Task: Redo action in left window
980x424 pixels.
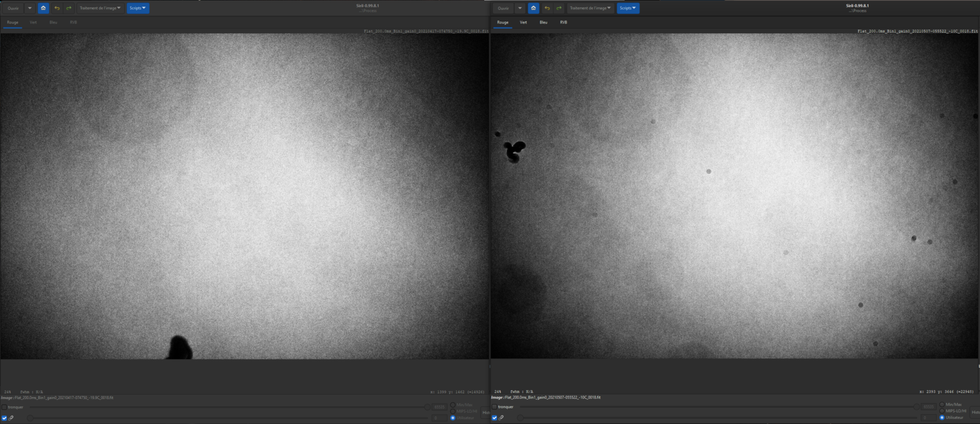Action: pyautogui.click(x=69, y=8)
